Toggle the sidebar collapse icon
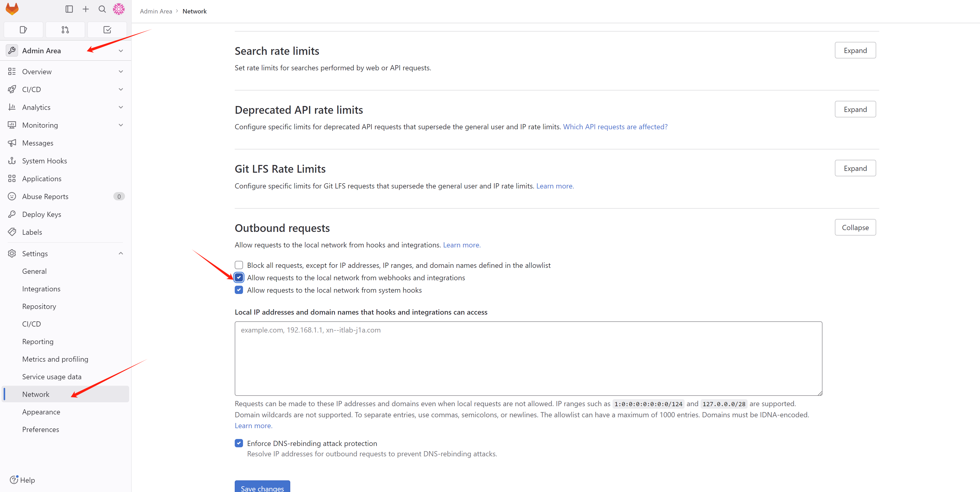This screenshot has width=980, height=492. [69, 9]
